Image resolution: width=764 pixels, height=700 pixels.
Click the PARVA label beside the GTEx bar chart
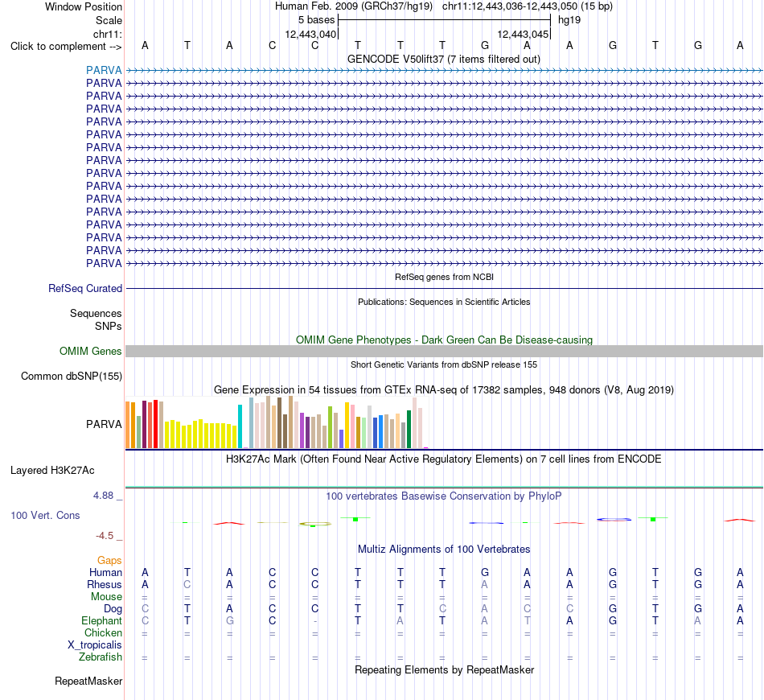coord(104,424)
